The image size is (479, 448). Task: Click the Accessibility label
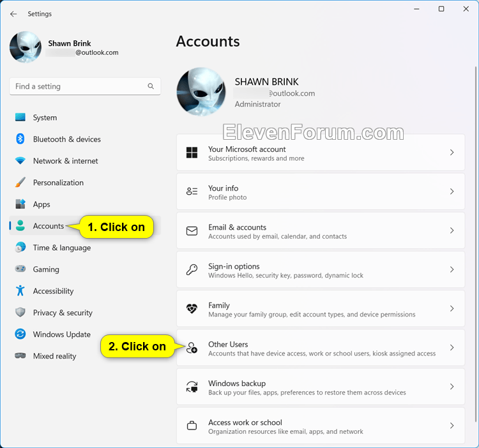(x=54, y=291)
